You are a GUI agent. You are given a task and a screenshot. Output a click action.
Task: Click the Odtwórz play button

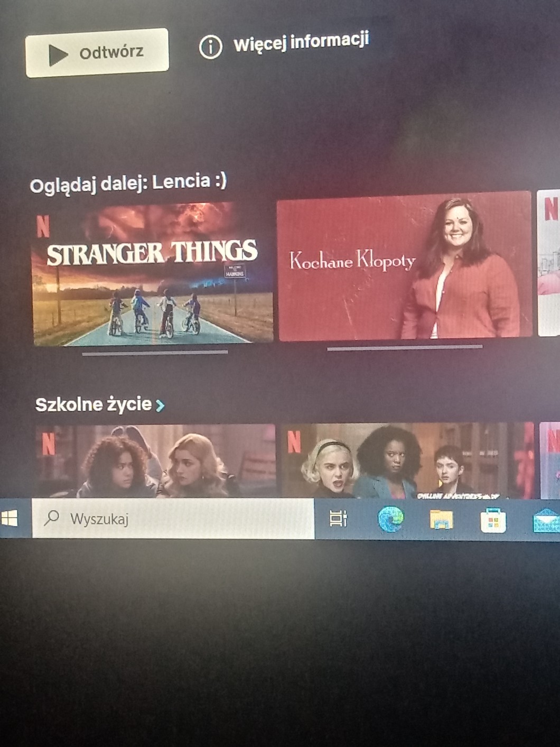[x=97, y=53]
